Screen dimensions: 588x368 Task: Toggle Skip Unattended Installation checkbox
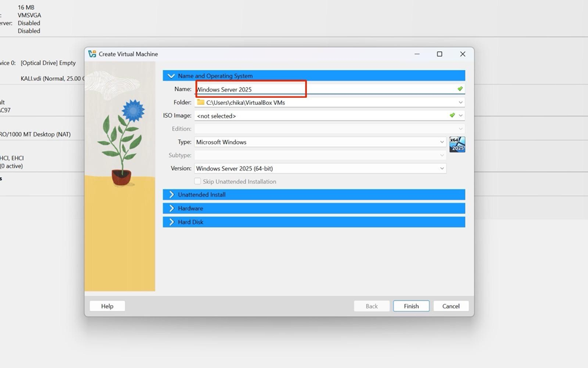click(197, 182)
